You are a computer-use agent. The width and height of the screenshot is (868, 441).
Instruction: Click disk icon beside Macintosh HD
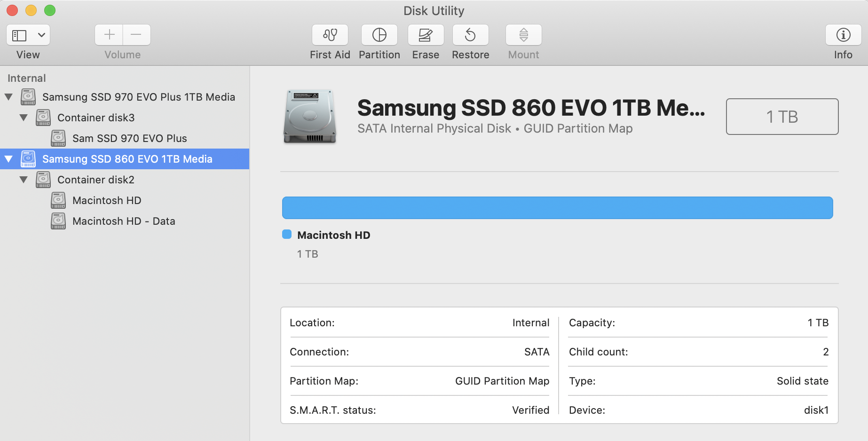[x=58, y=200]
